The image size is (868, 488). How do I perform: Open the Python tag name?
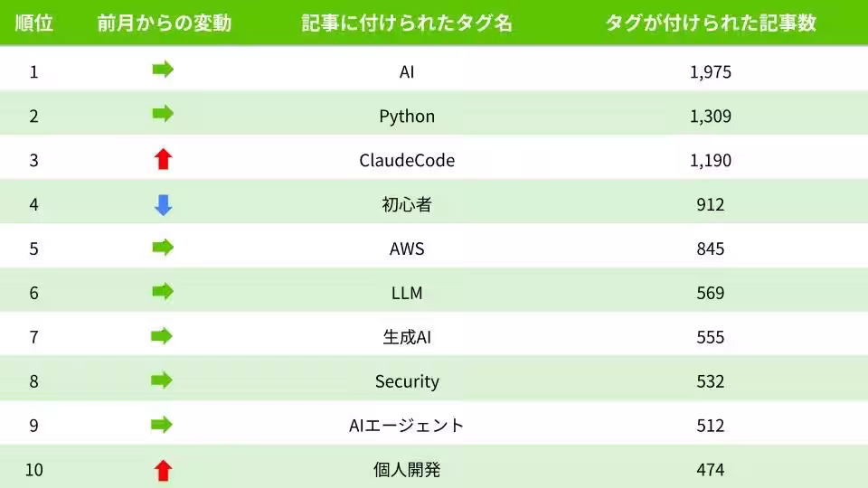[x=407, y=117]
